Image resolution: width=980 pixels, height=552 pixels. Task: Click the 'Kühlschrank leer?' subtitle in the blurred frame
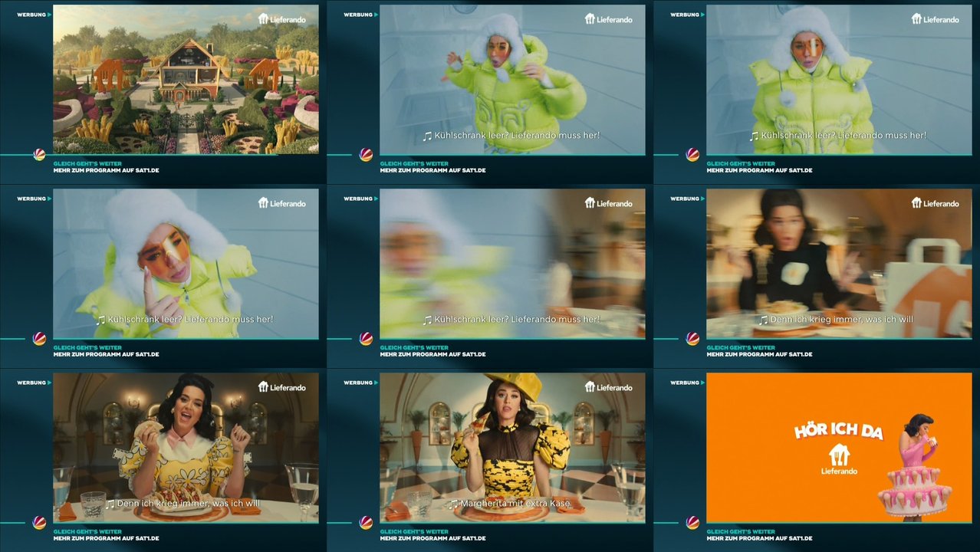pyautogui.click(x=511, y=320)
